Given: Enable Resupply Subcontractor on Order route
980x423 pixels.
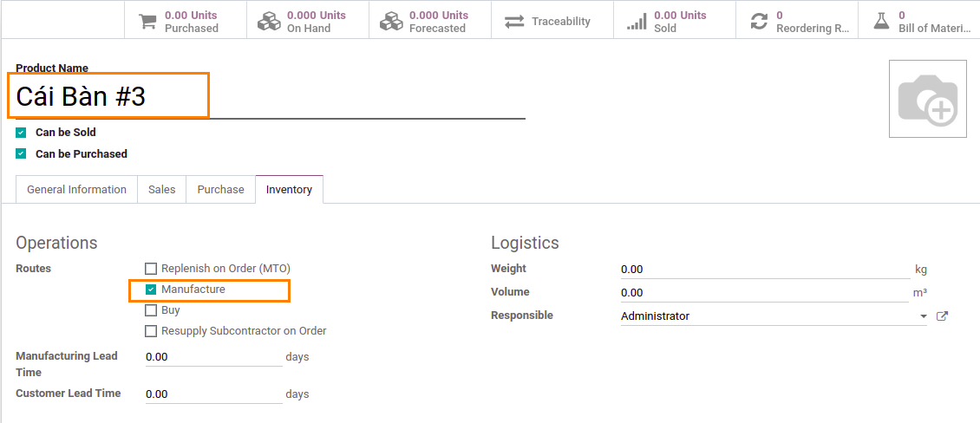Looking at the screenshot, I should pyautogui.click(x=151, y=331).
